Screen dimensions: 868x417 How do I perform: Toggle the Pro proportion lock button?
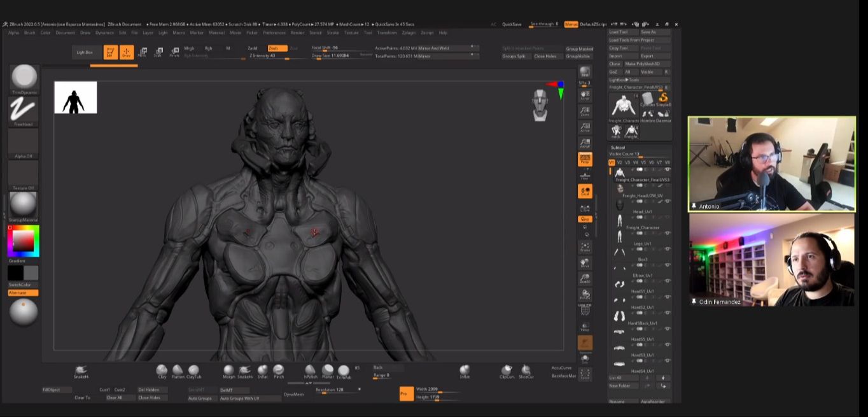point(406,393)
